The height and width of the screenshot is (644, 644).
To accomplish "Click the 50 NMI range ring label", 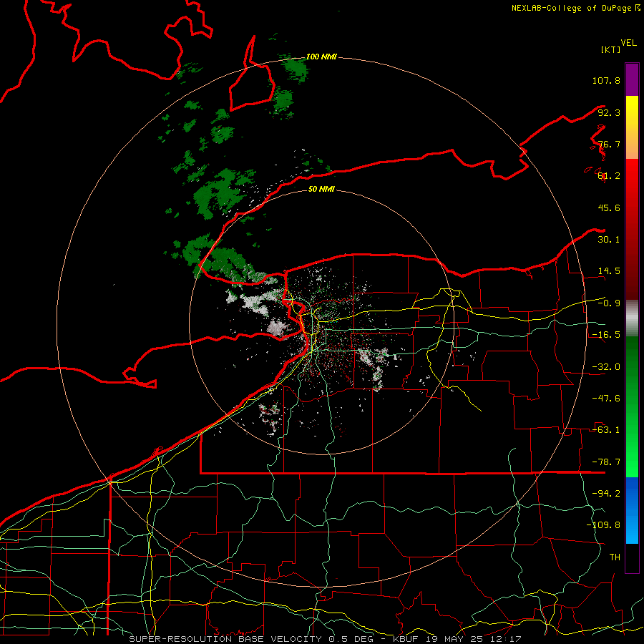I will (x=321, y=190).
